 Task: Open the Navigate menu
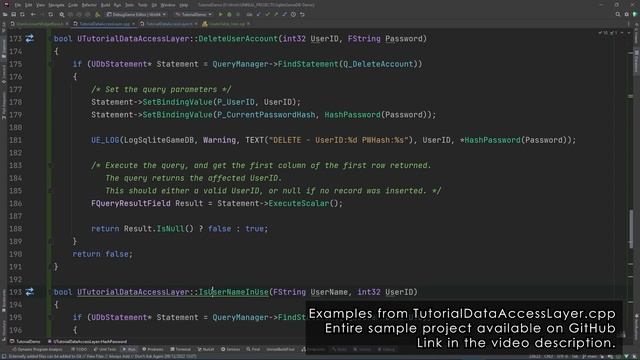(x=56, y=5)
